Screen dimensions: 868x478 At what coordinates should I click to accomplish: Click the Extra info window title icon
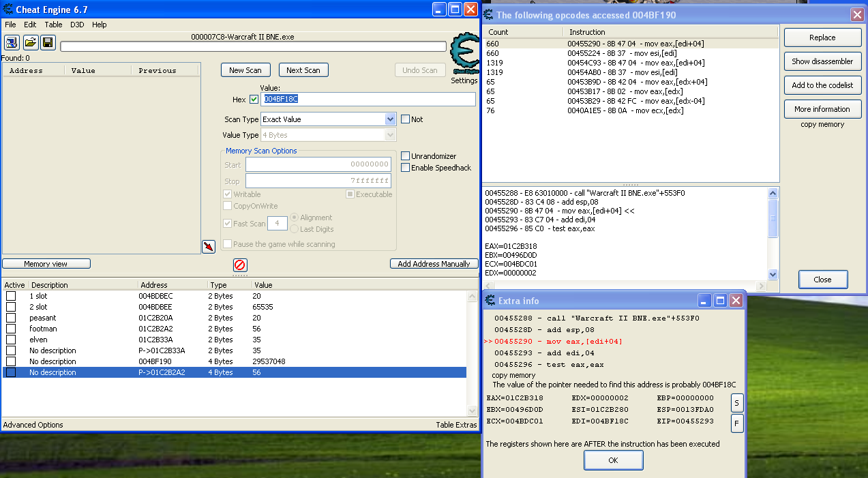pyautogui.click(x=490, y=300)
